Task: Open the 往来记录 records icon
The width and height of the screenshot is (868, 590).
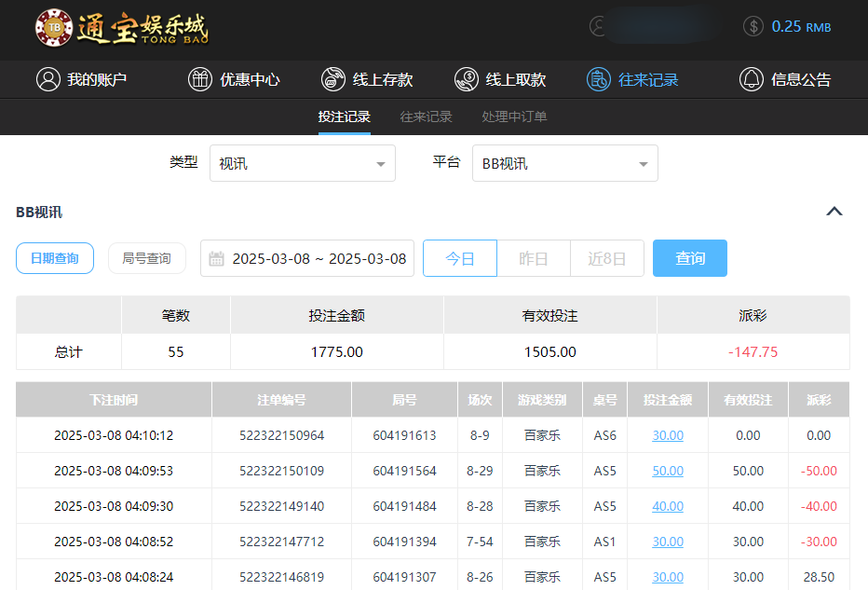Action: [x=597, y=79]
